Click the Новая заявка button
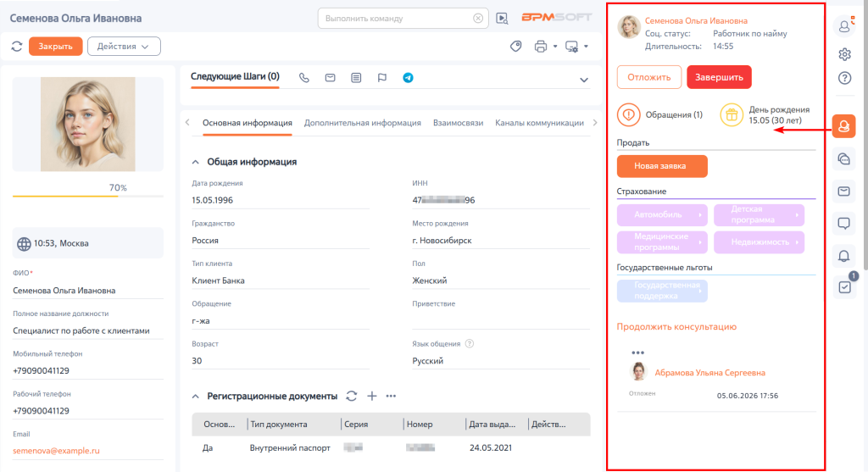Screen dimensions: 868x472 click(x=662, y=166)
